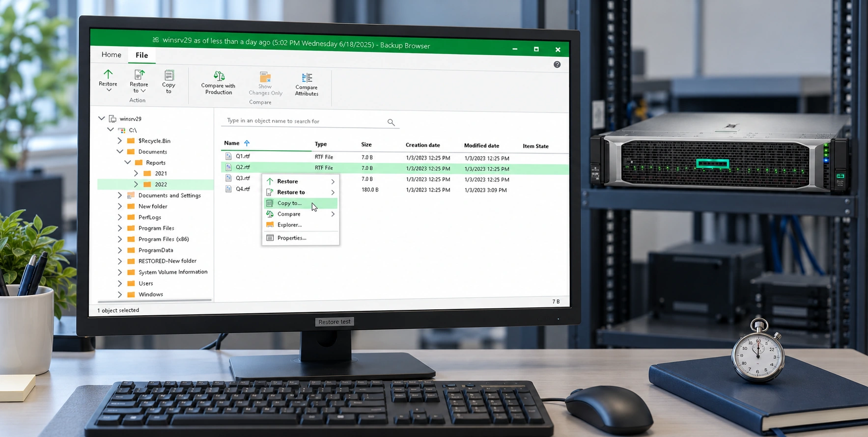
Task: Choose Copy to... from context menu
Action: coord(301,203)
